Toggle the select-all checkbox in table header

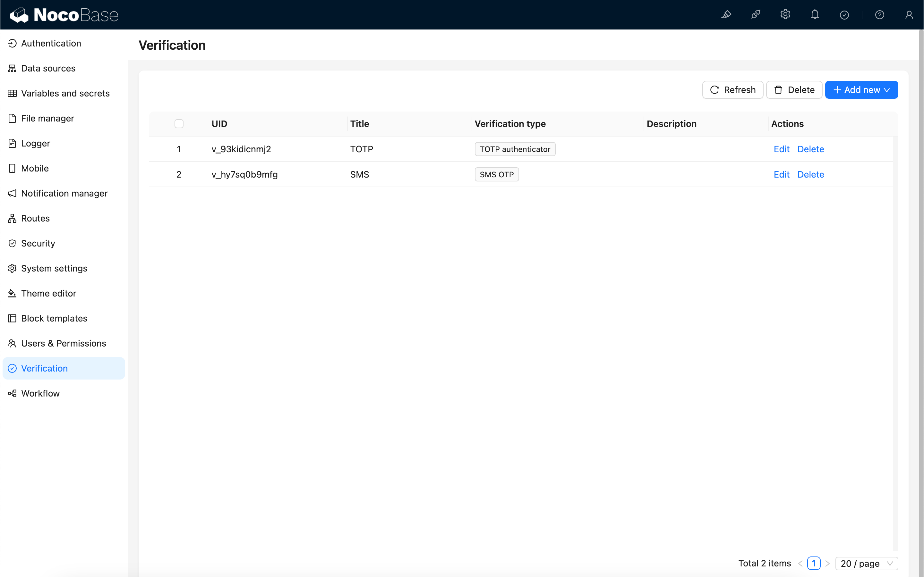click(179, 124)
